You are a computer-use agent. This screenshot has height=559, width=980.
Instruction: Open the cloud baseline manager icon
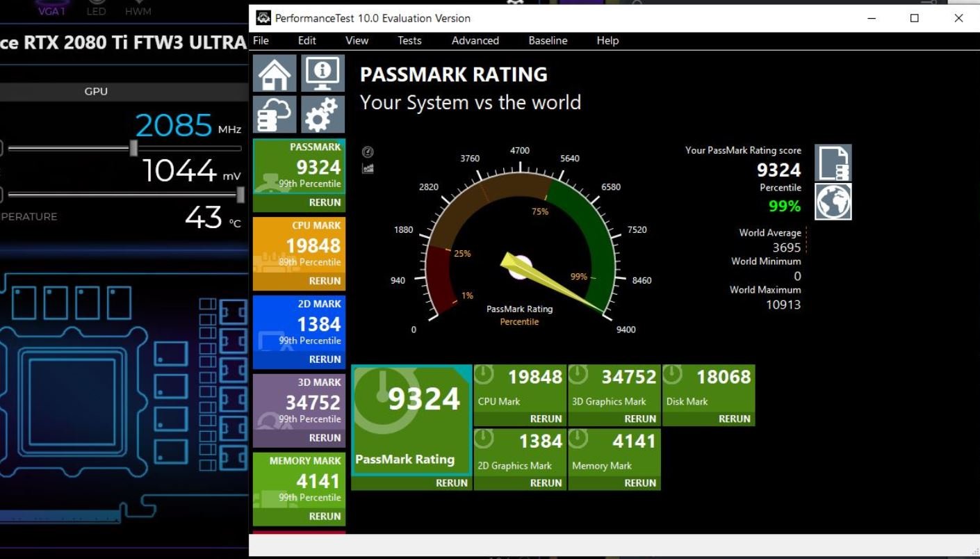pyautogui.click(x=275, y=115)
